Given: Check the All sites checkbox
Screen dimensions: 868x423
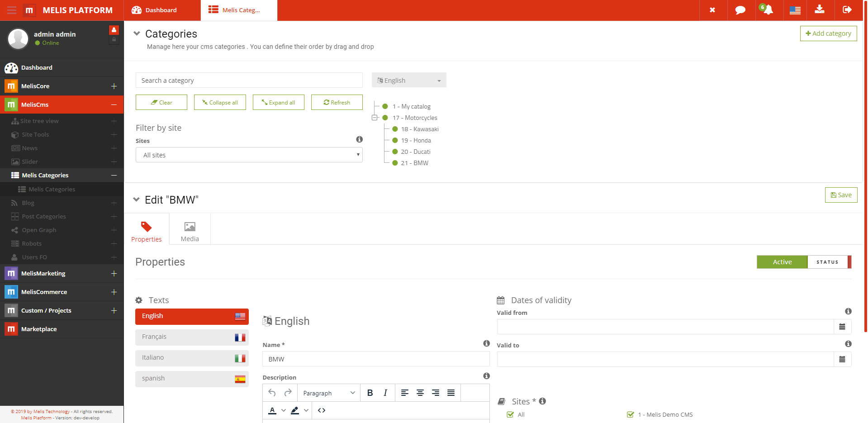Looking at the screenshot, I should tap(510, 414).
